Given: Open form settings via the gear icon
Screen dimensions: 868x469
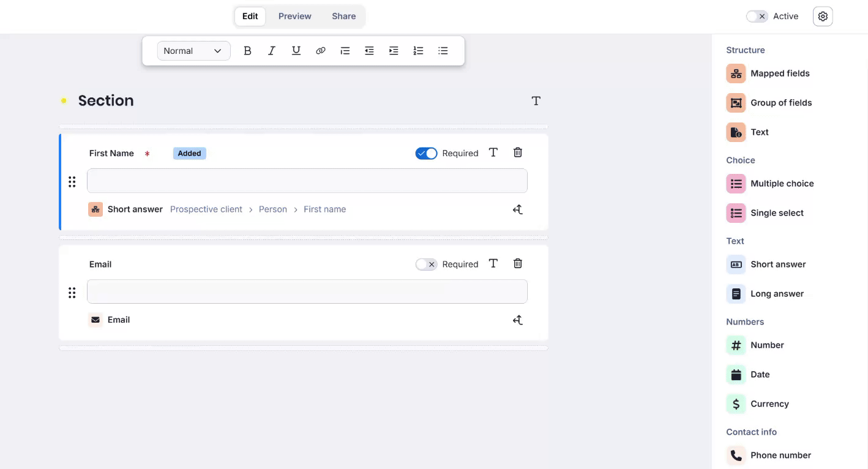Looking at the screenshot, I should (823, 17).
